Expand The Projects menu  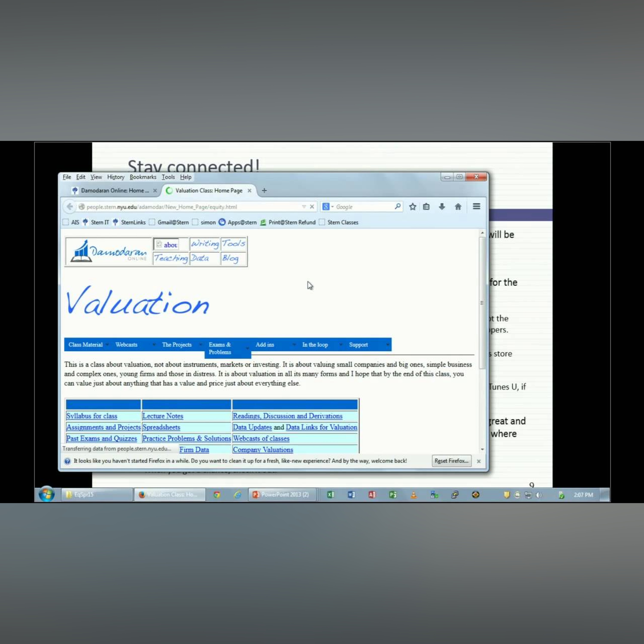pyautogui.click(x=181, y=345)
